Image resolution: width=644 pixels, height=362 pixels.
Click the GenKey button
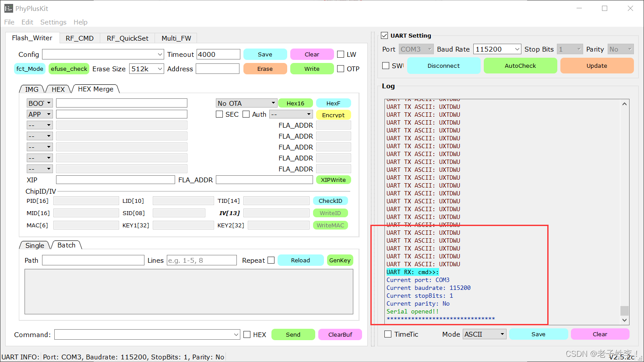340,260
